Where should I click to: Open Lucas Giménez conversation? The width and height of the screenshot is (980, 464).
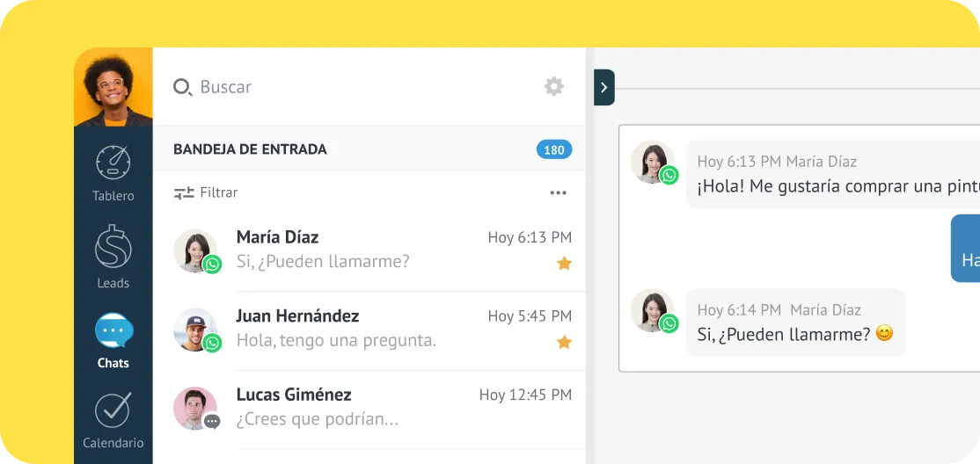point(369,409)
